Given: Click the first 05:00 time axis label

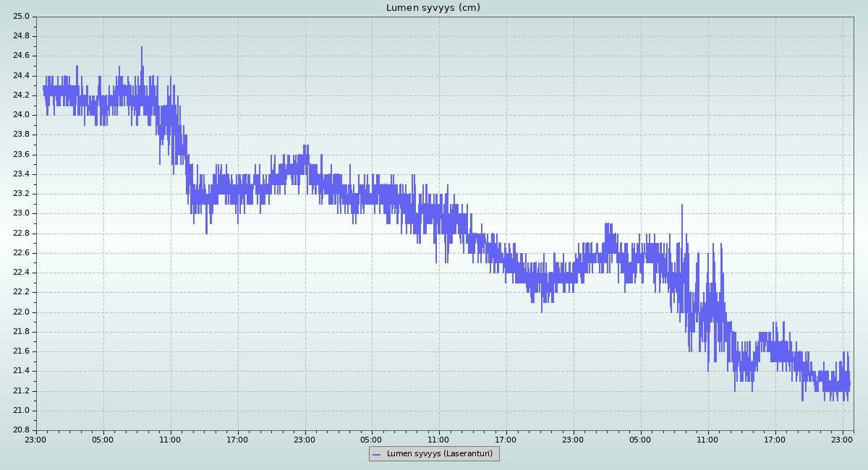Looking at the screenshot, I should tap(103, 439).
